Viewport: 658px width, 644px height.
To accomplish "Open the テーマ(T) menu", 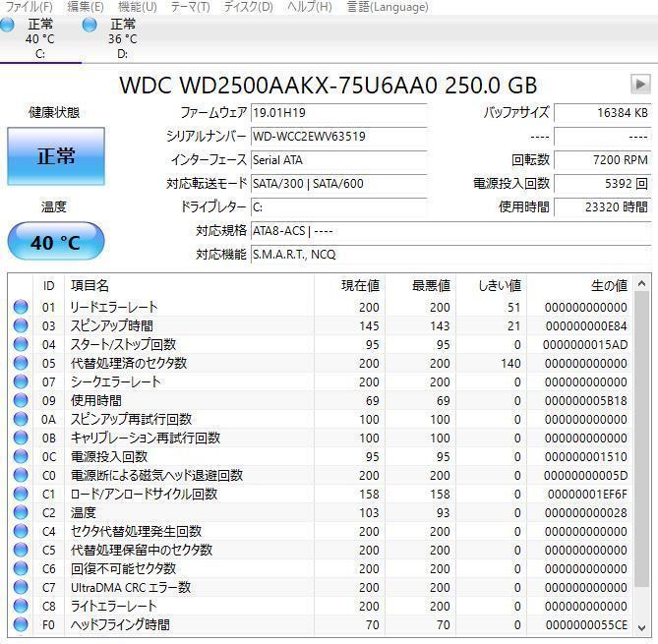I will click(190, 7).
